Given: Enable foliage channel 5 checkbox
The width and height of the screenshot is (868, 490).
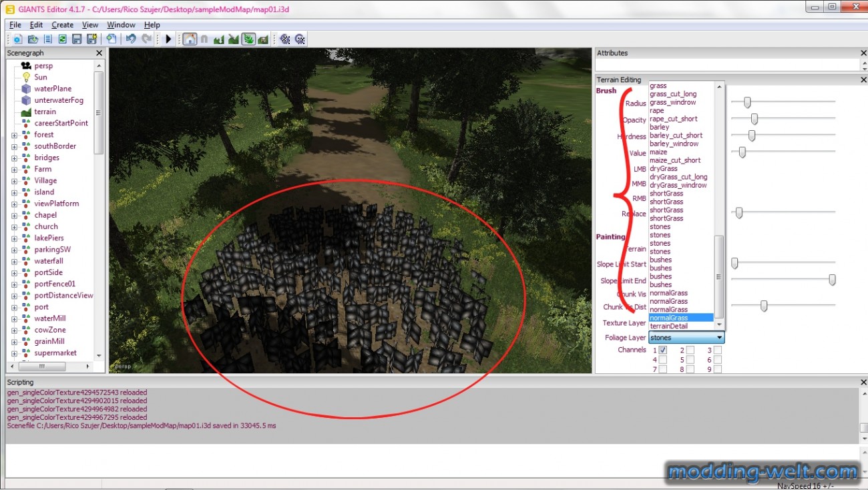Looking at the screenshot, I should click(x=690, y=359).
